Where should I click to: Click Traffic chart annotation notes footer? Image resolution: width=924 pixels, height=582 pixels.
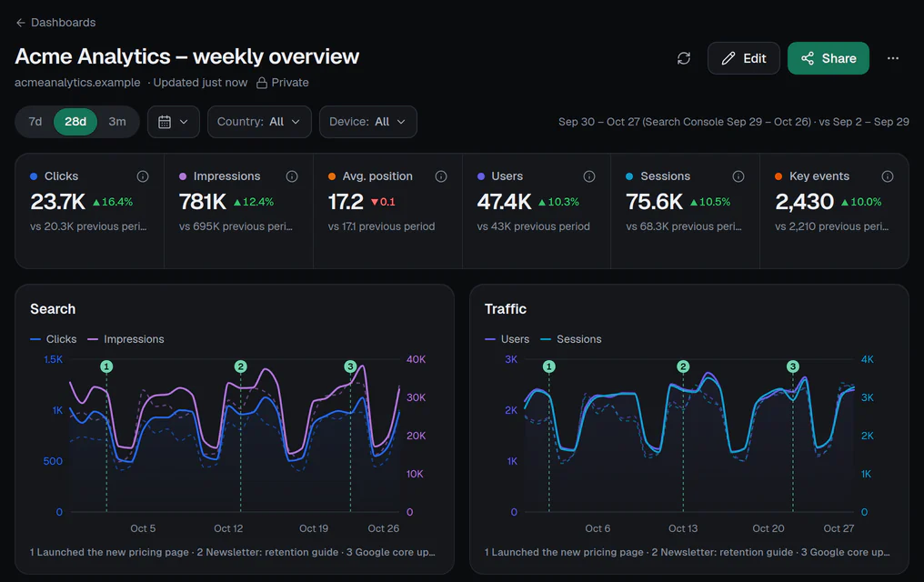[x=688, y=553]
